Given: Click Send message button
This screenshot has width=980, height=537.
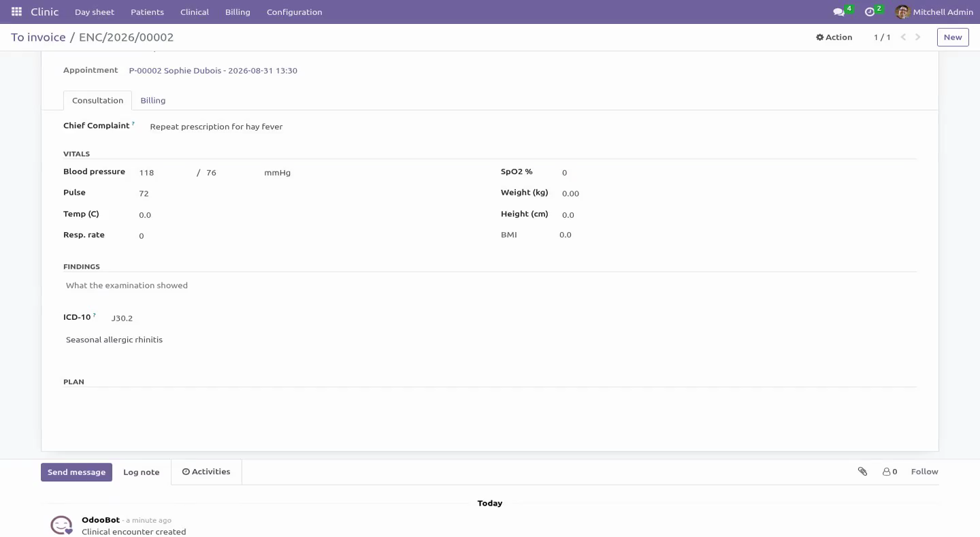Looking at the screenshot, I should point(76,472).
